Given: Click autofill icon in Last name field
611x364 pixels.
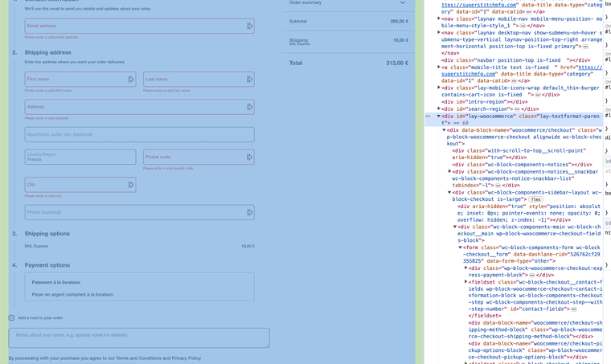Looking at the screenshot, I should coord(249,80).
